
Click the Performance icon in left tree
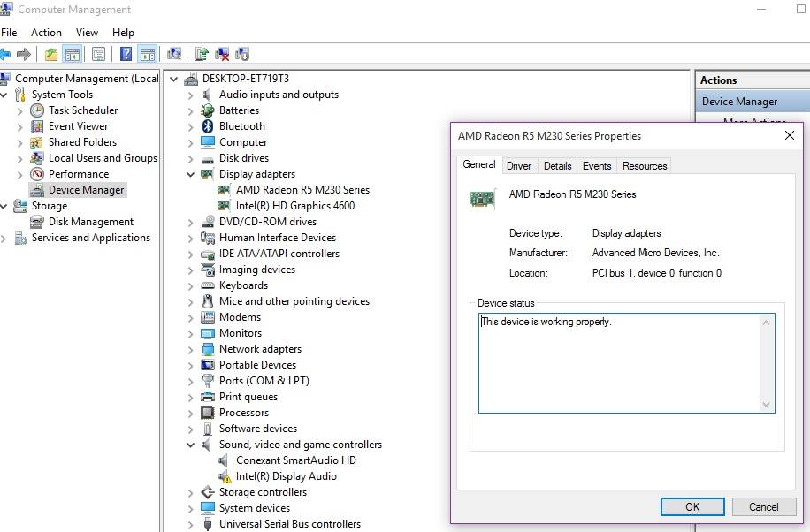(37, 173)
